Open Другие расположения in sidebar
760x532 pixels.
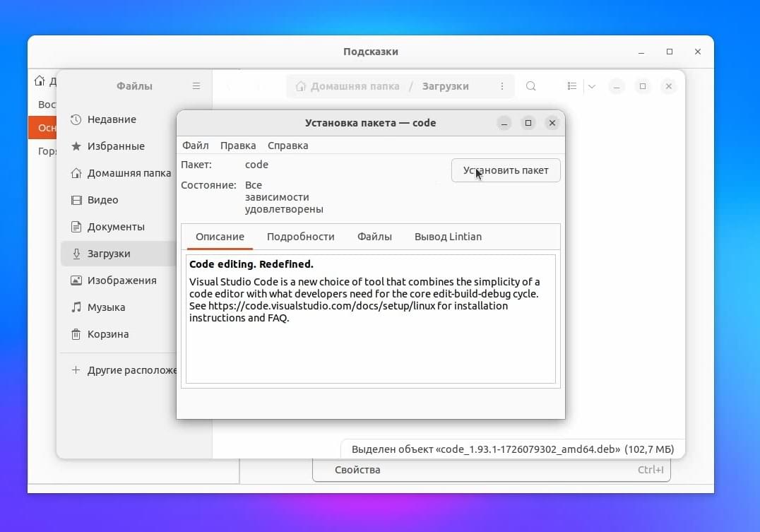point(119,370)
